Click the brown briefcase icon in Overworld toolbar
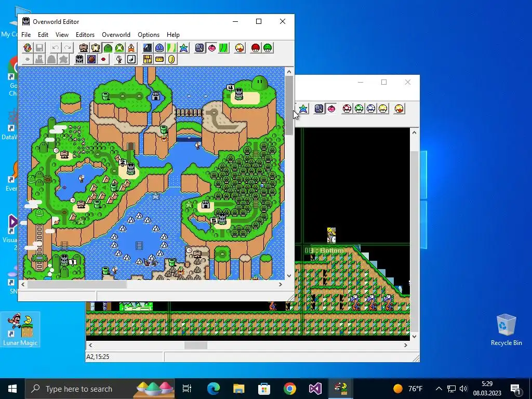This screenshot has width=532, height=399. (84, 48)
